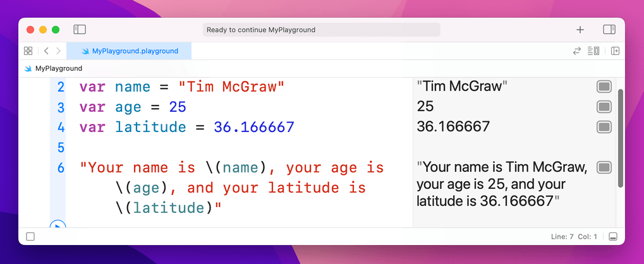Click the "Tim McGraw" result in sidebar

point(462,87)
